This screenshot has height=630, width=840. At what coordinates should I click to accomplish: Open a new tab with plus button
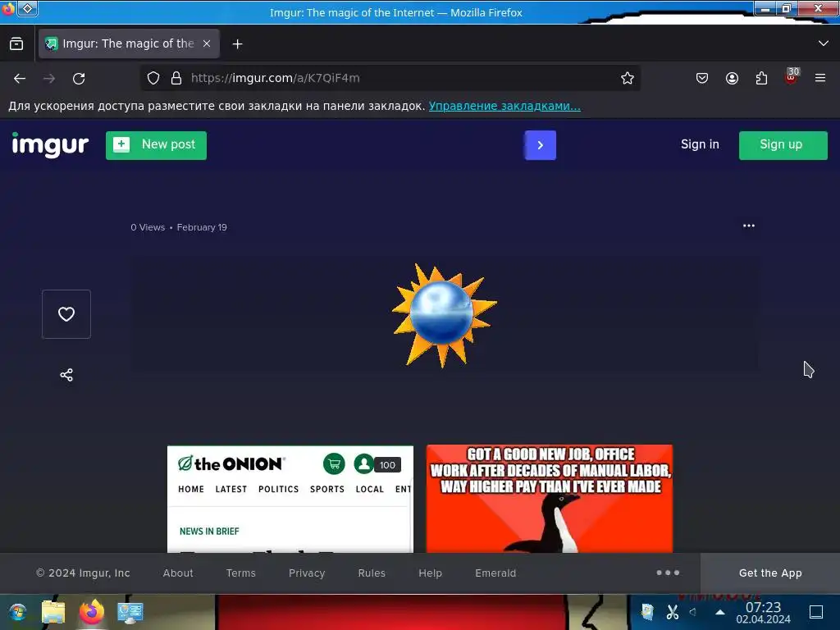pyautogui.click(x=237, y=44)
